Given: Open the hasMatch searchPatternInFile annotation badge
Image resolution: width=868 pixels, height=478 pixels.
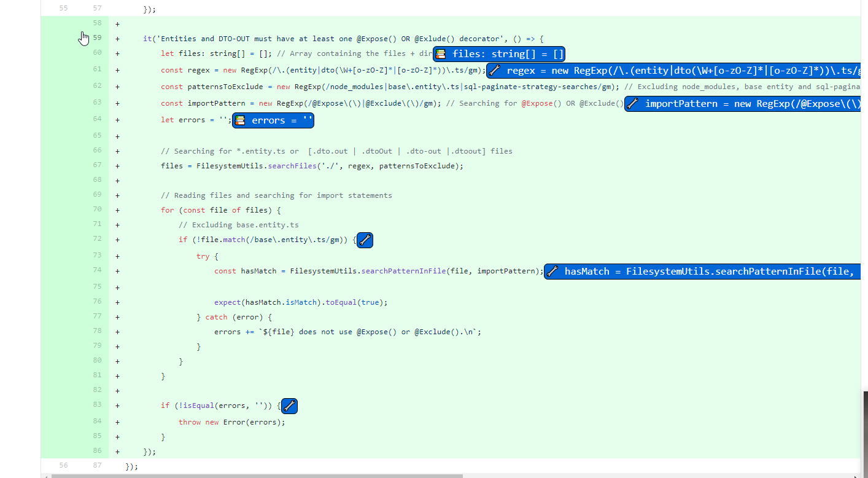Looking at the screenshot, I should (x=700, y=271).
